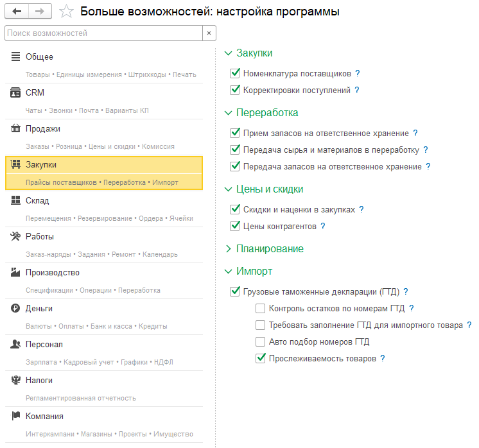479x448 pixels.
Task: Open help for Грузовые таможенные декларации
Action: [406, 291]
